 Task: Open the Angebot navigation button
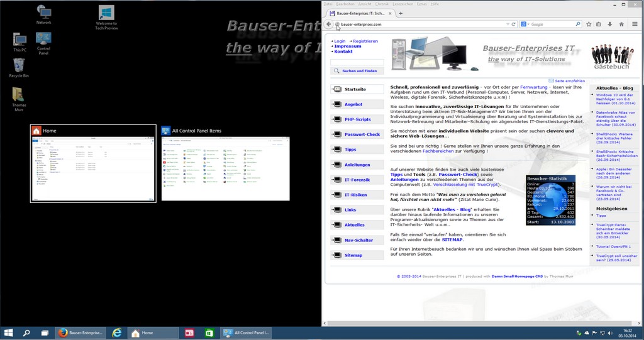357,104
